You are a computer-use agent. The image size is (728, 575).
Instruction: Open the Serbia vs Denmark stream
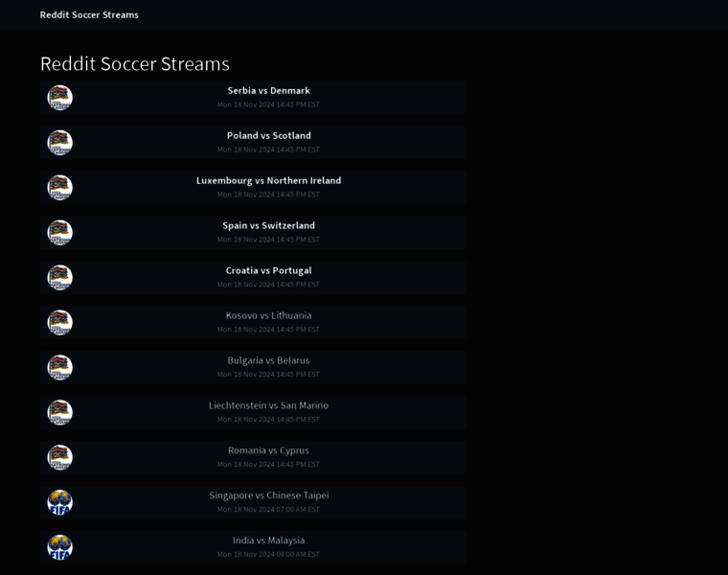268,91
